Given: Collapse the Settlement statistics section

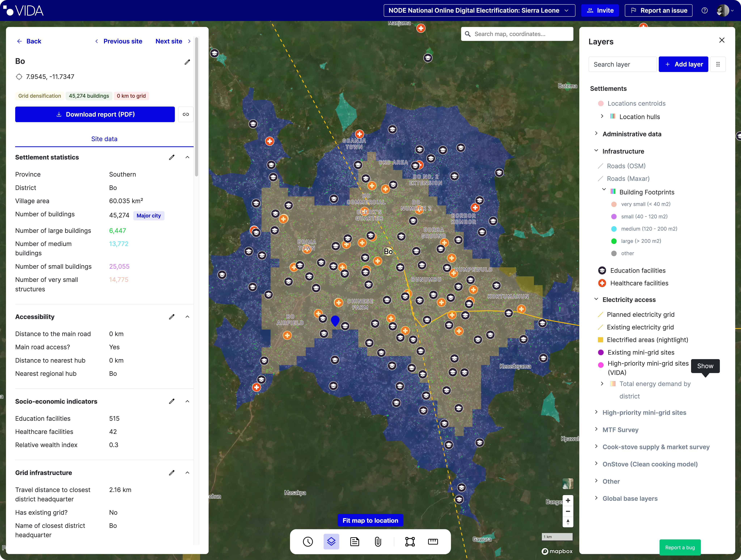Looking at the screenshot, I should pyautogui.click(x=187, y=157).
